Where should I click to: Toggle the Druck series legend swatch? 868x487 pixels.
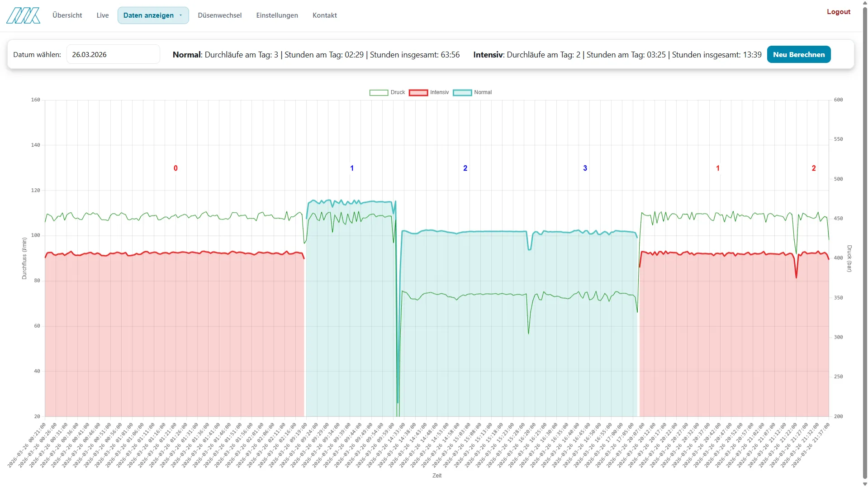click(x=379, y=92)
